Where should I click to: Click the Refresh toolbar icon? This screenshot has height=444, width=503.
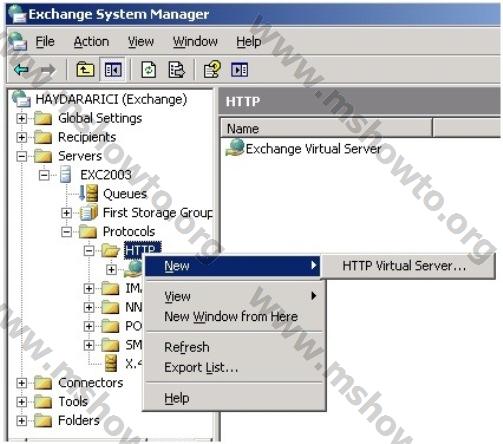149,70
